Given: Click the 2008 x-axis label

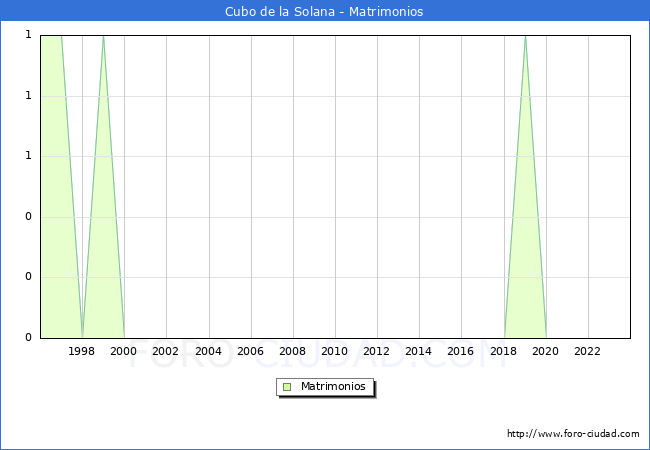Looking at the screenshot, I should click(292, 351).
